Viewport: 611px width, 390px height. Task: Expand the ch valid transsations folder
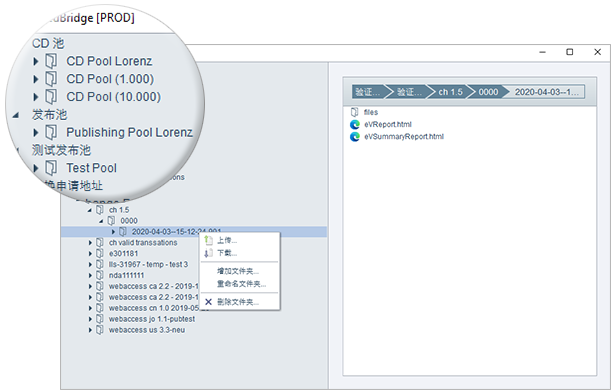(x=90, y=243)
